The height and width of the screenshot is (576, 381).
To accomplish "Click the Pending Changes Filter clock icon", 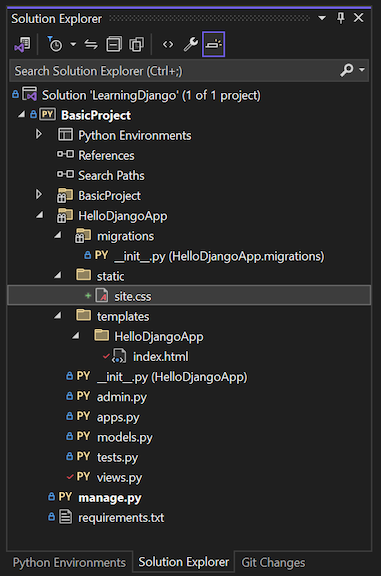I will tap(54, 44).
